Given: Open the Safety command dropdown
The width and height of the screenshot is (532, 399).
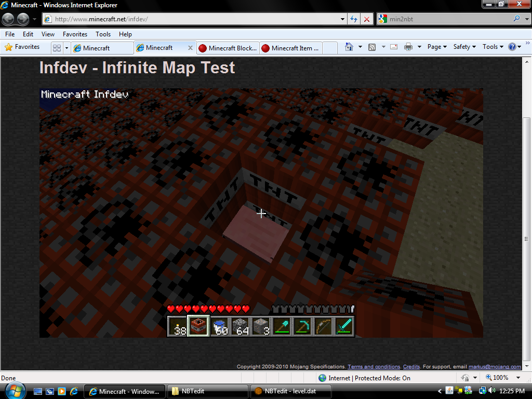Looking at the screenshot, I should [464, 47].
